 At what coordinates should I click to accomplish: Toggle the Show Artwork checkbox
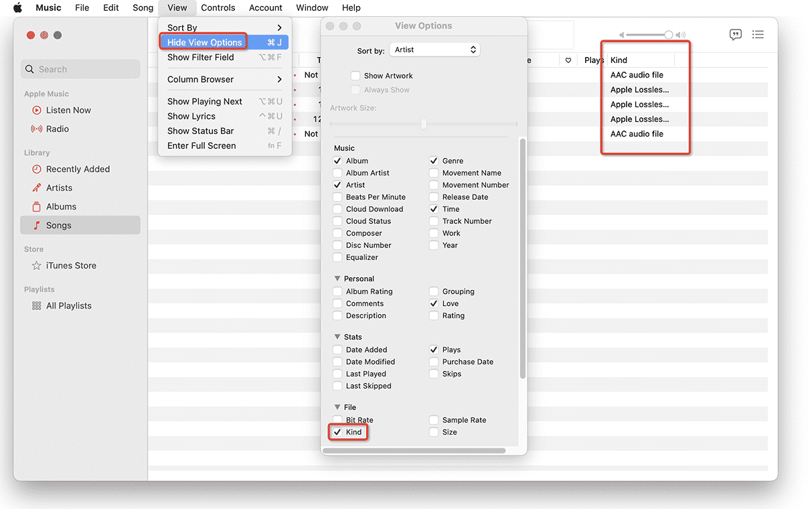(355, 76)
